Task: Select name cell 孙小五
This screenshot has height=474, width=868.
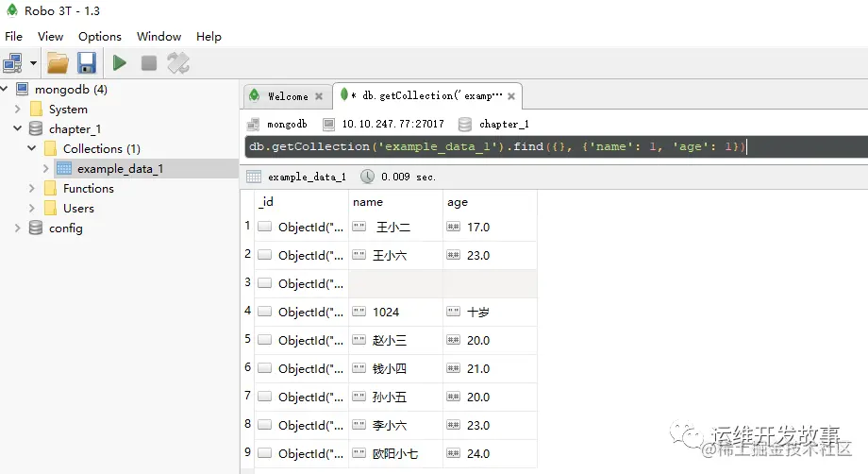Action: 396,397
